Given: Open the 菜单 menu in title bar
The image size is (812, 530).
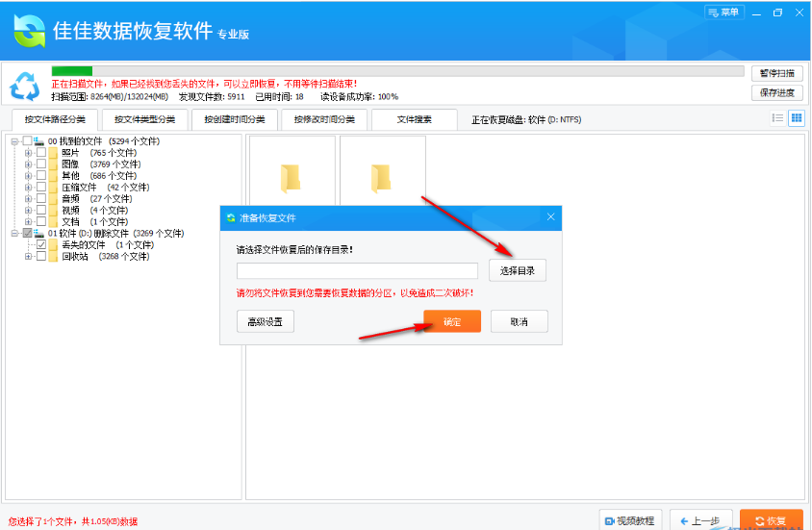Looking at the screenshot, I should point(724,13).
